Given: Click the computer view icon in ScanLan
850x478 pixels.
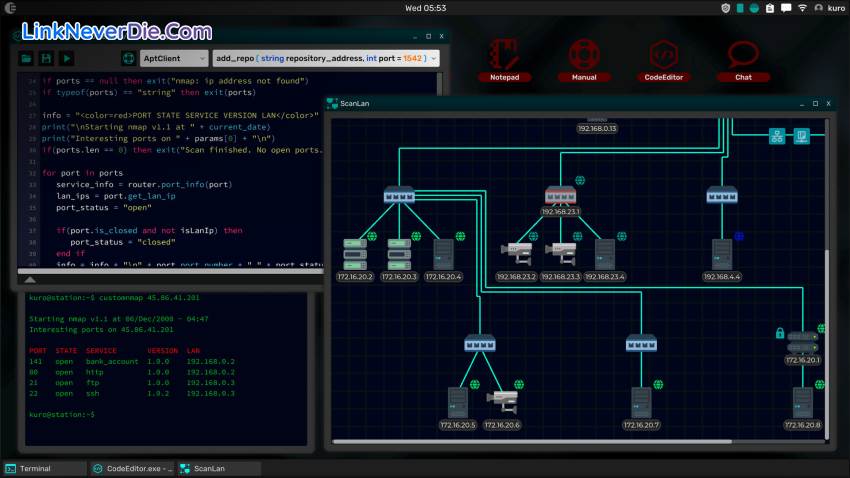Looking at the screenshot, I should coord(801,136).
